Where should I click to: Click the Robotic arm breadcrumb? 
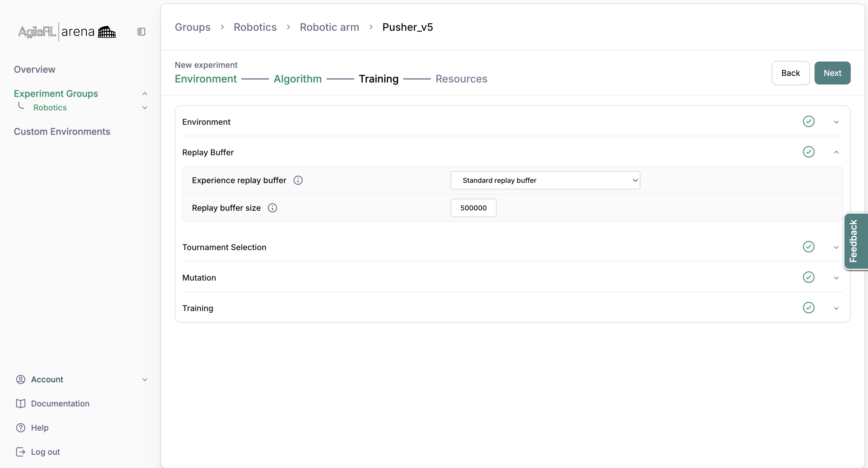329,27
